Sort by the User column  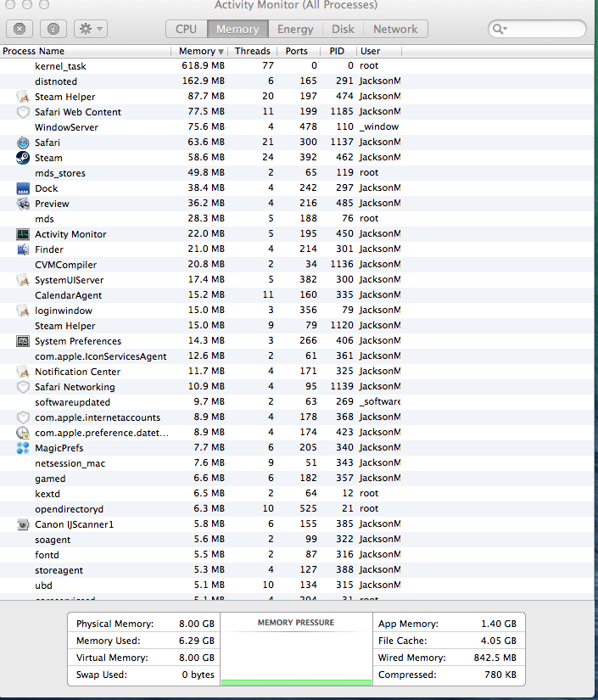379,51
